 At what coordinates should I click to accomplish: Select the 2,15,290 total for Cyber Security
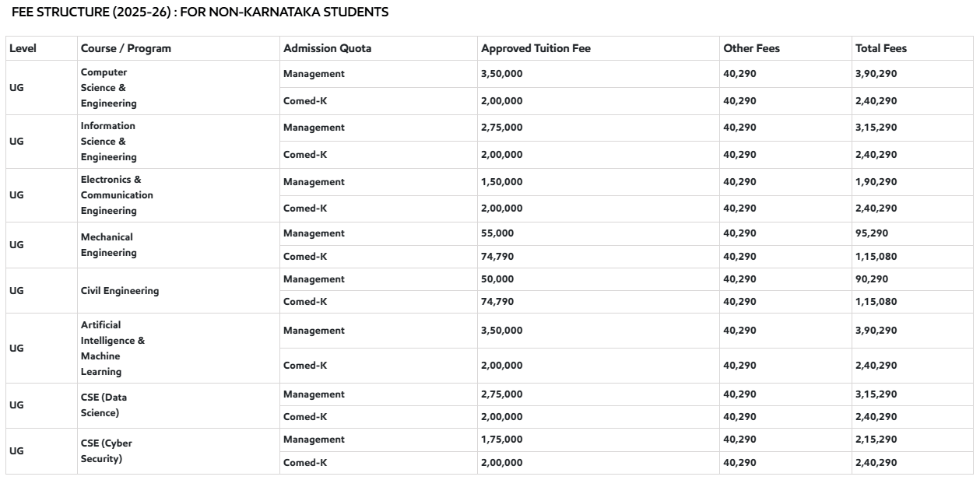pyautogui.click(x=876, y=440)
